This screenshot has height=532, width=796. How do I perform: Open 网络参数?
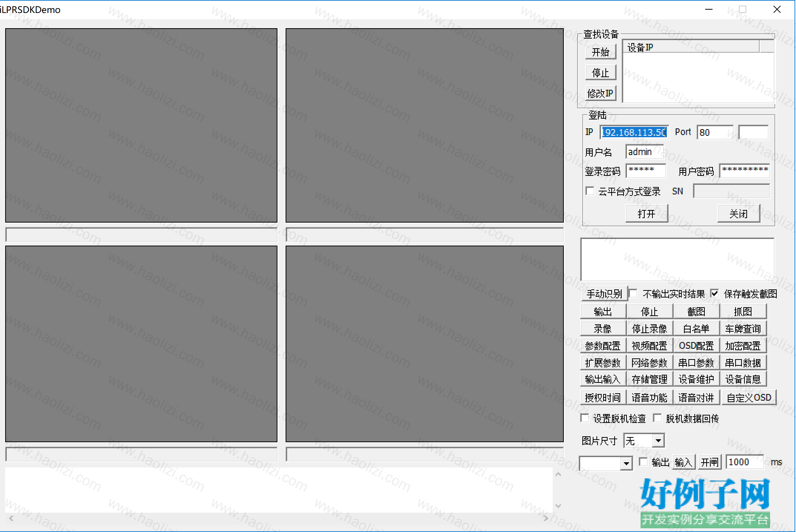coord(650,362)
